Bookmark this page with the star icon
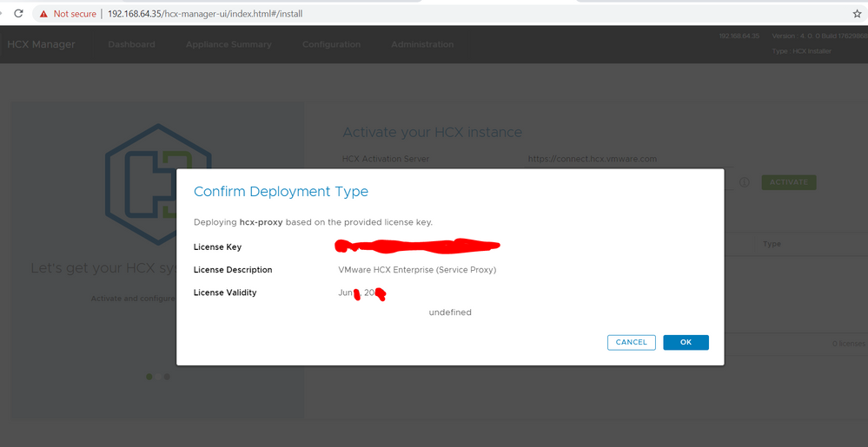Image resolution: width=868 pixels, height=447 pixels. 857,14
